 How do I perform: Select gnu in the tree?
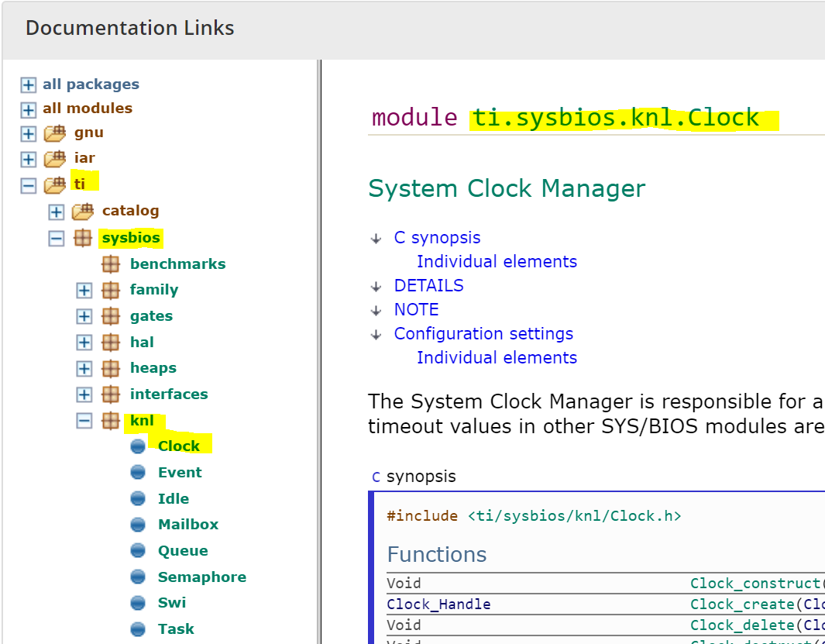pyautogui.click(x=88, y=133)
